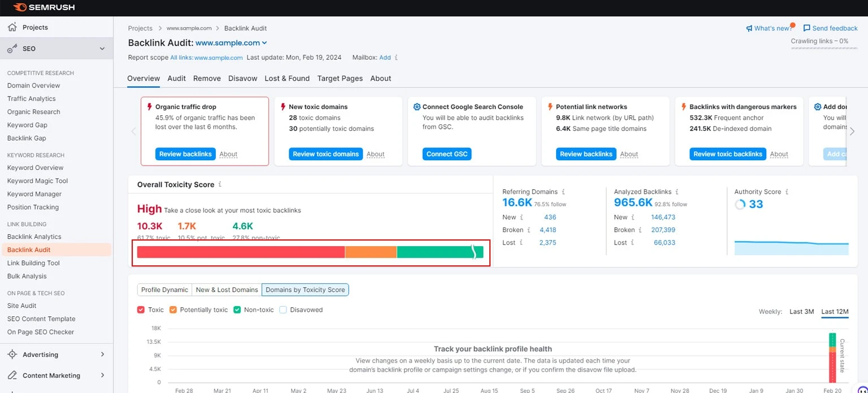Click the Review toxic backlinks button
Image resolution: width=868 pixels, height=393 pixels.
pyautogui.click(x=728, y=154)
